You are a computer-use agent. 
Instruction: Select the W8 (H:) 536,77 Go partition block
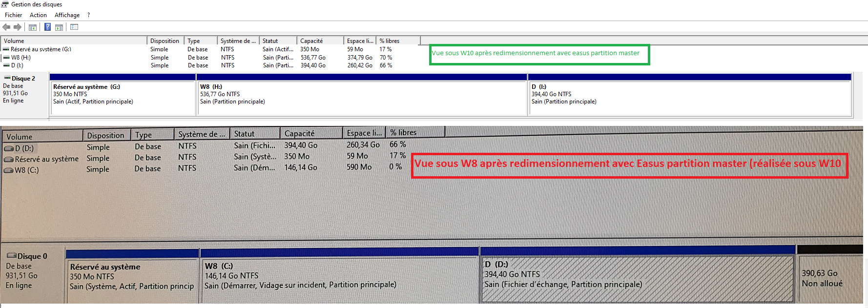pos(362,95)
